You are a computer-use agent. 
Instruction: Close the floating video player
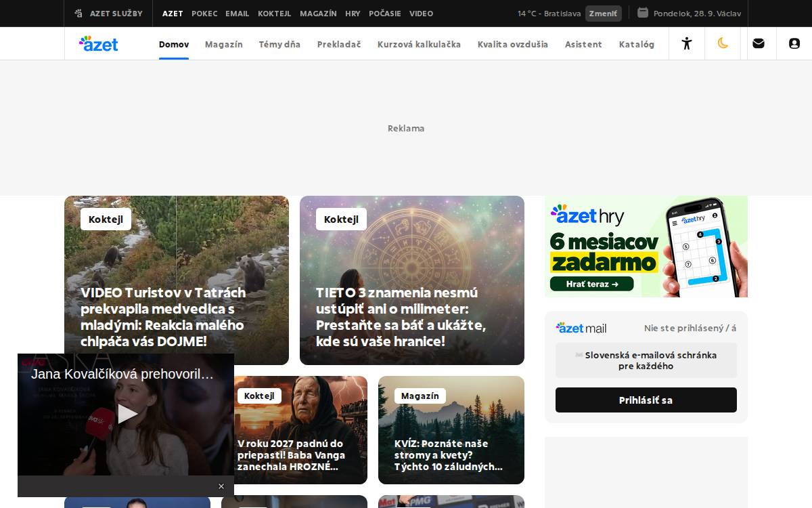[221, 486]
